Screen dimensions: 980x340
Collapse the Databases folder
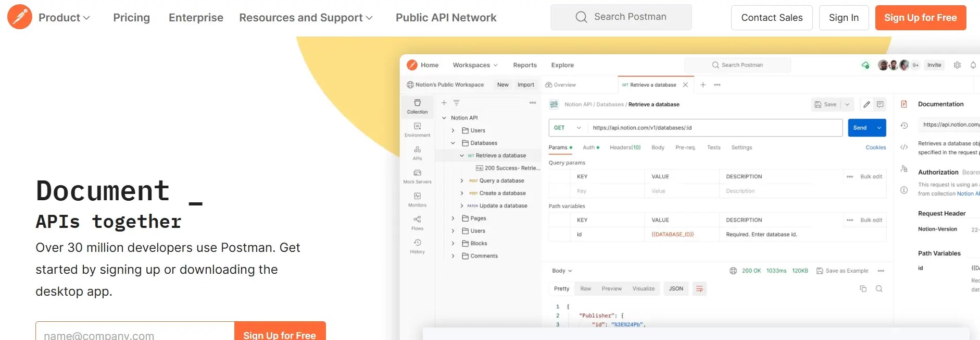click(x=453, y=143)
